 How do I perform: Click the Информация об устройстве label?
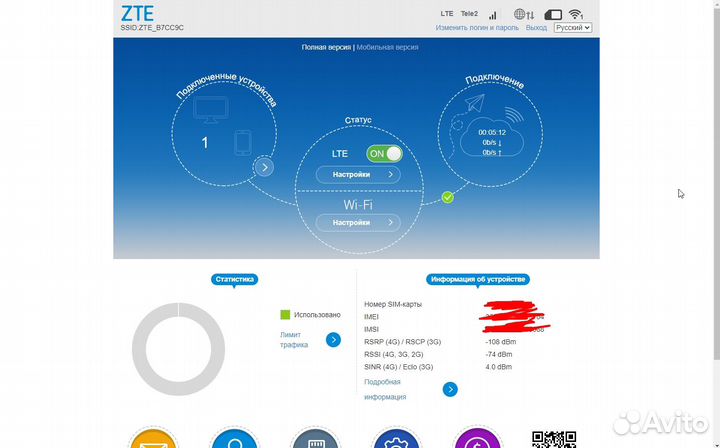click(478, 279)
